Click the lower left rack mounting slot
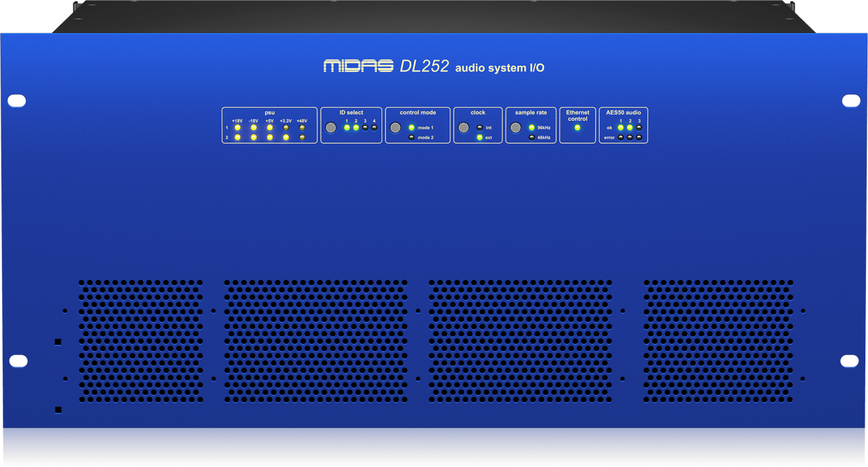The height and width of the screenshot is (467, 868). (x=18, y=361)
